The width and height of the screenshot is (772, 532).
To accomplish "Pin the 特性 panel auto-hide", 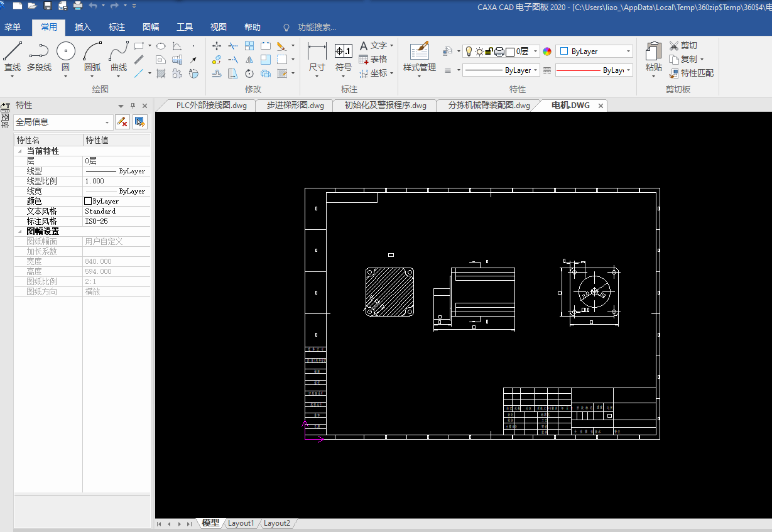I will 133,106.
